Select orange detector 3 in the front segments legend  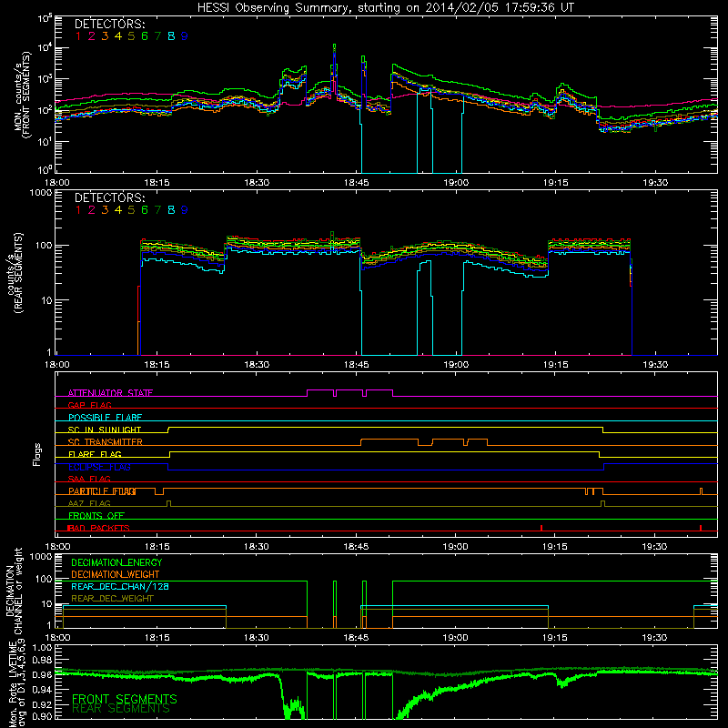tap(105, 36)
